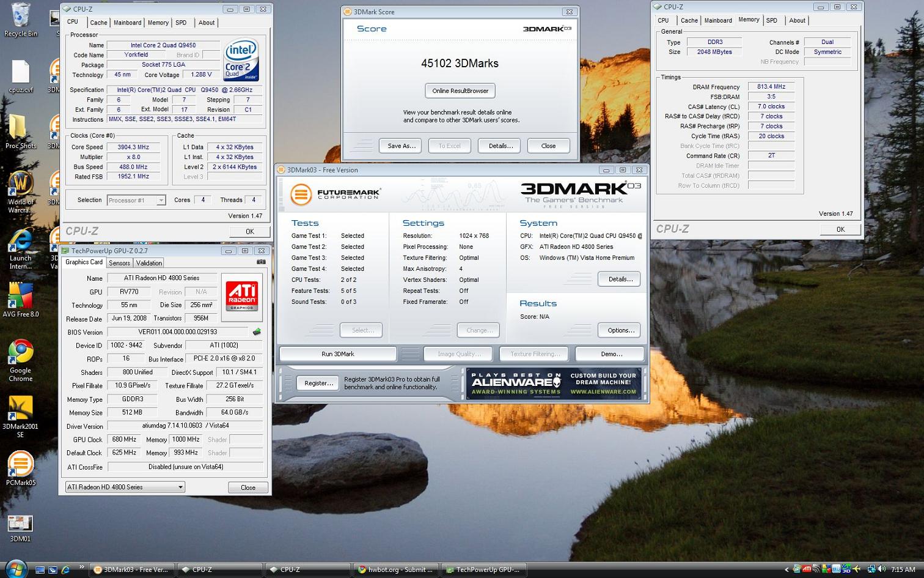Viewport: 924px width, 578px height.
Task: Click Show Desktop quick launch icon
Action: click(x=40, y=569)
